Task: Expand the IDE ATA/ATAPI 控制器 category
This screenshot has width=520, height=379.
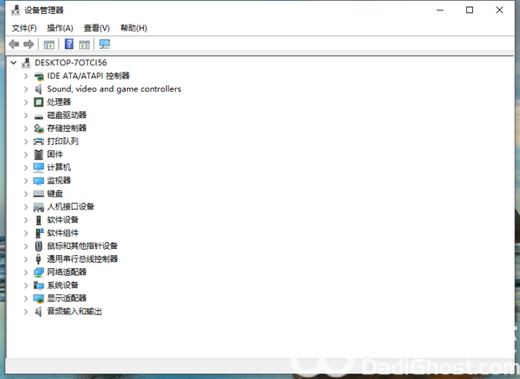Action: tap(26, 76)
